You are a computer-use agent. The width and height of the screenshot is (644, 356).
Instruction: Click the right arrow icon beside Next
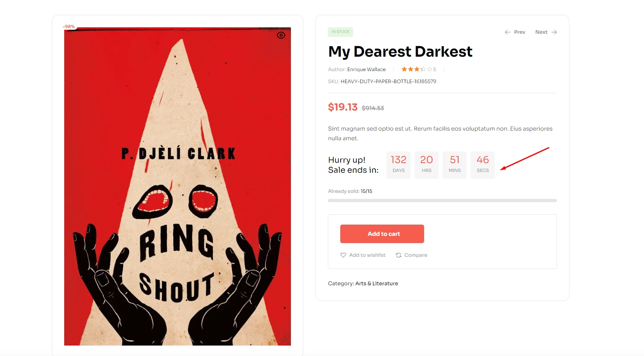(x=554, y=32)
